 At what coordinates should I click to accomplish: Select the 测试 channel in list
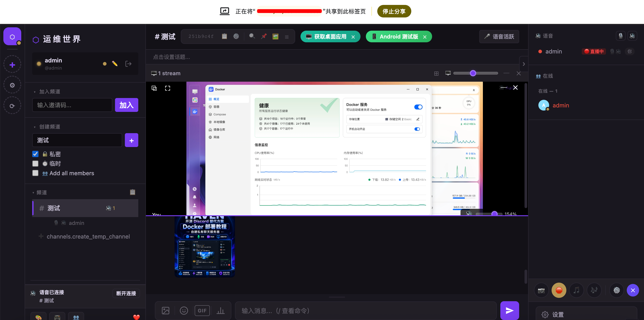85,208
